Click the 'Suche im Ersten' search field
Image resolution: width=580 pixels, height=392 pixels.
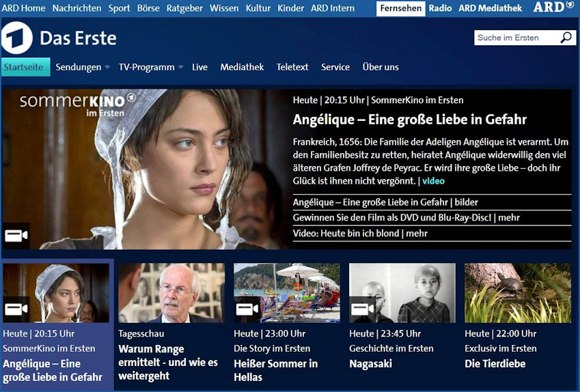tap(516, 38)
